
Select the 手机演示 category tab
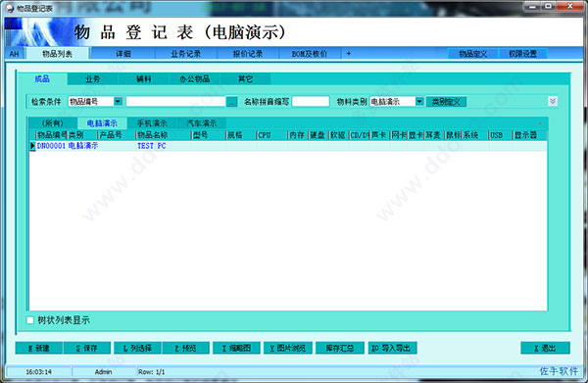click(x=152, y=123)
